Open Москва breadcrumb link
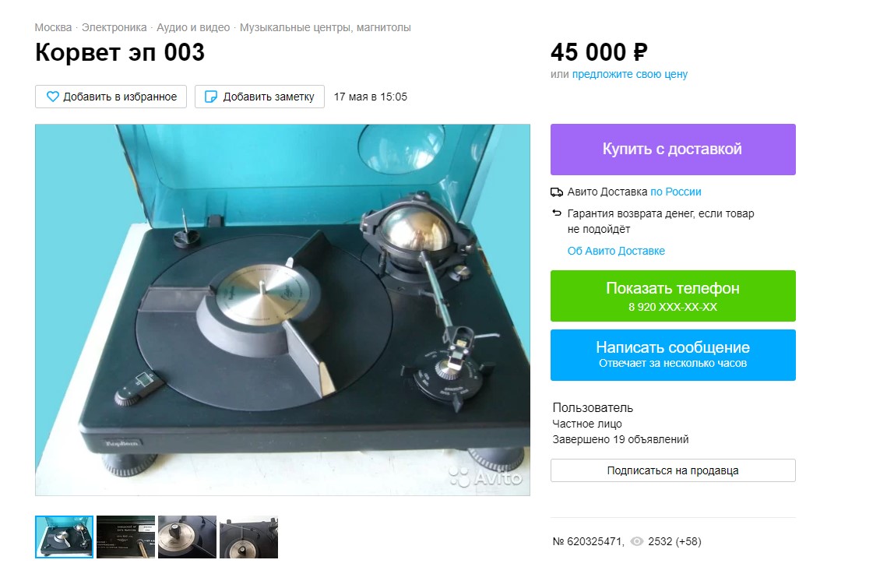Viewport: 894px width, 588px height. (53, 27)
